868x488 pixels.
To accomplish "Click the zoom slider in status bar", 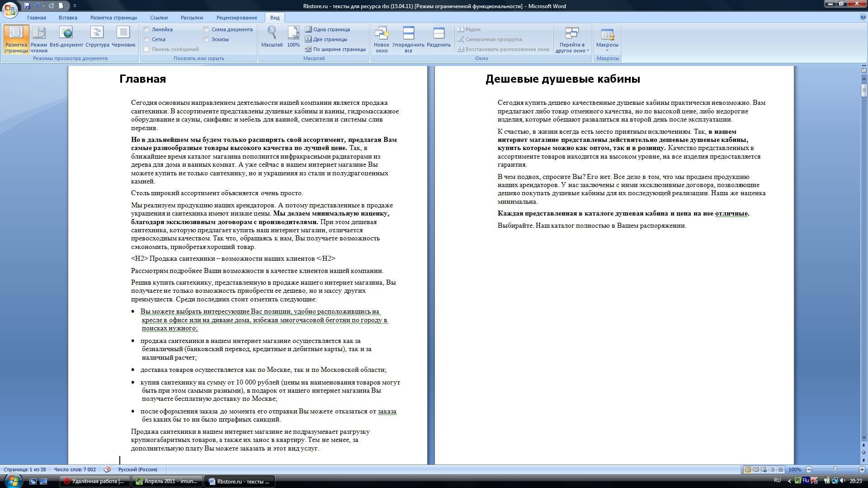I will pyautogui.click(x=835, y=469).
